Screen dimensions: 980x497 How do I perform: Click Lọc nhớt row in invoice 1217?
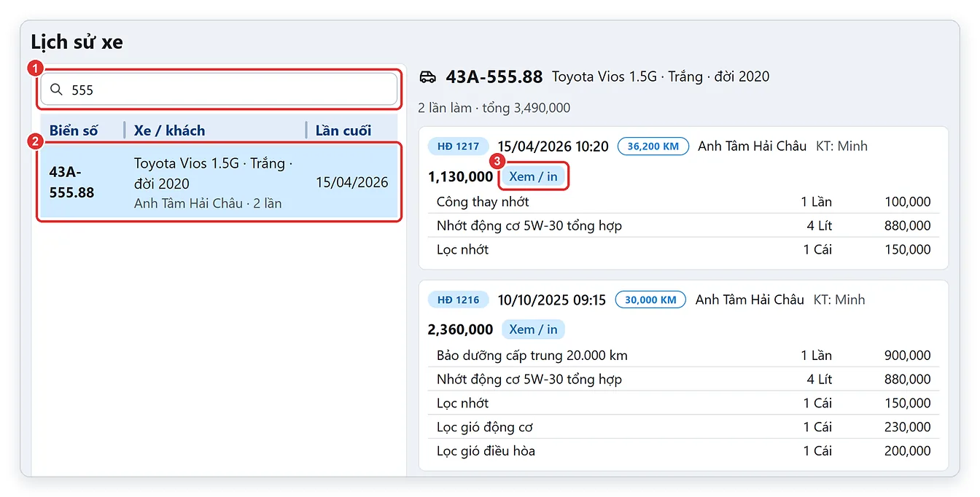tap(683, 249)
